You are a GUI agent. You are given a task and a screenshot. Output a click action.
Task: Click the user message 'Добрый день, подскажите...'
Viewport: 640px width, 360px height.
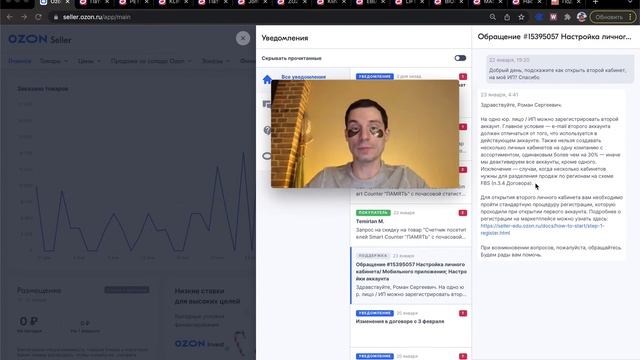coord(560,69)
